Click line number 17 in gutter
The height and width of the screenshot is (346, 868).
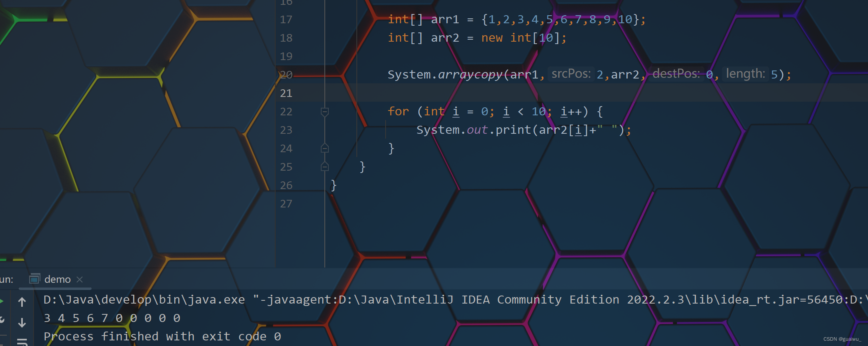click(x=286, y=20)
